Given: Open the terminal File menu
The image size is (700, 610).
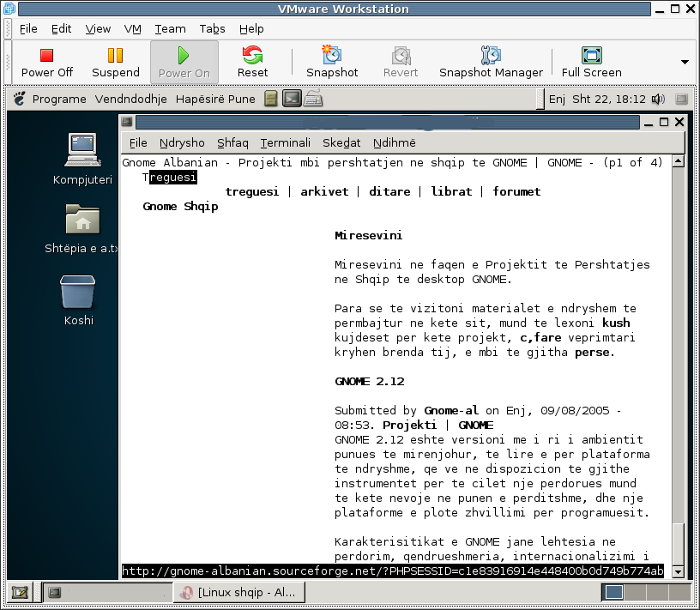Looking at the screenshot, I should coord(138,143).
